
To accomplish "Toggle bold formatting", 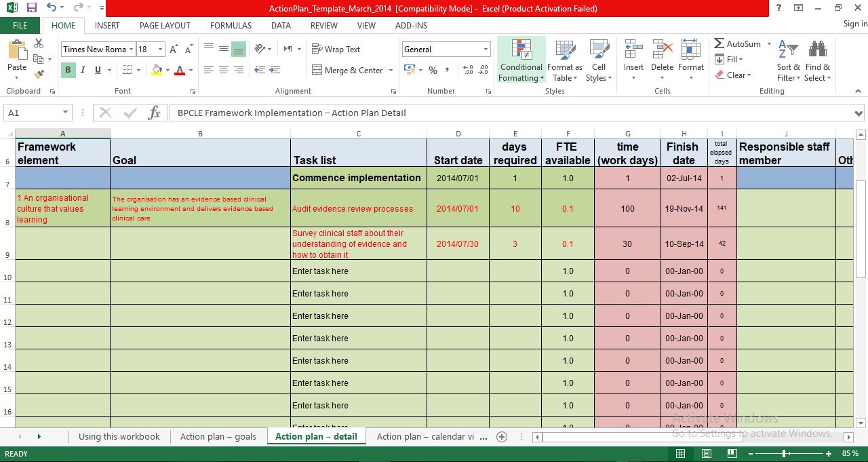I will tap(67, 70).
